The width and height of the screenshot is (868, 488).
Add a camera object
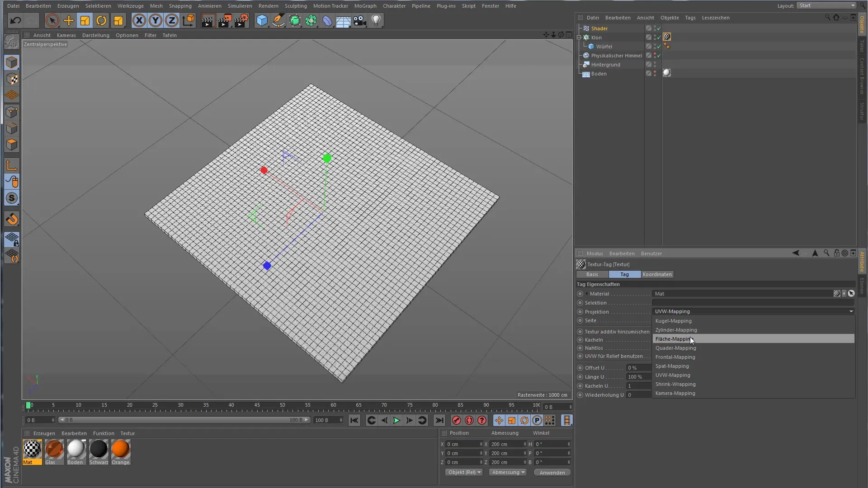click(360, 20)
